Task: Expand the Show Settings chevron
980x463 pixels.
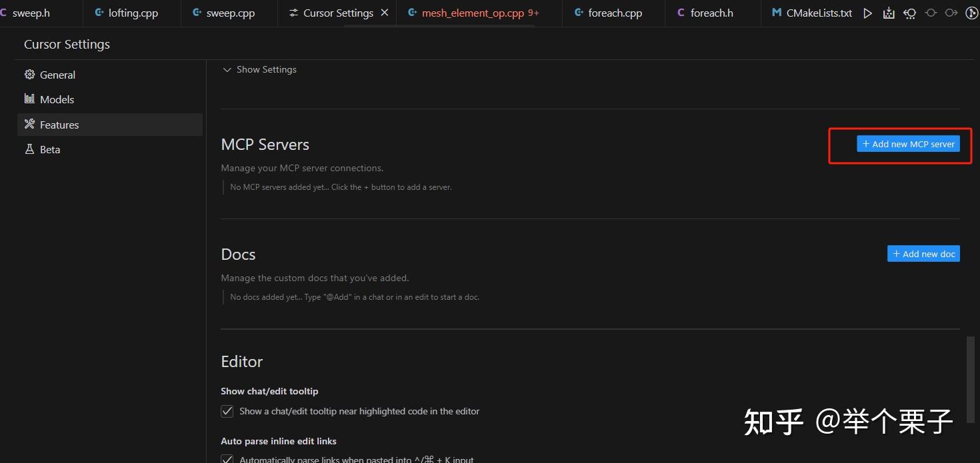Action: pos(227,69)
